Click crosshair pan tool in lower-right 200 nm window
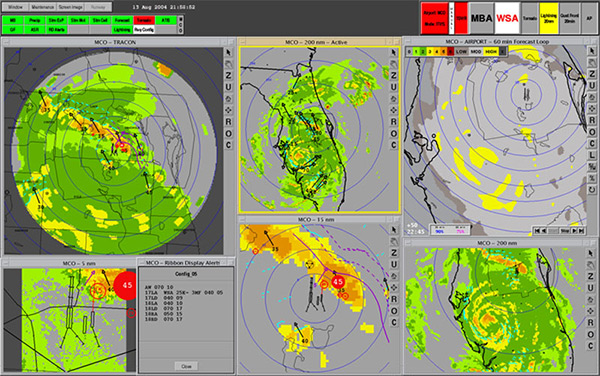The width and height of the screenshot is (600, 376). point(591,311)
